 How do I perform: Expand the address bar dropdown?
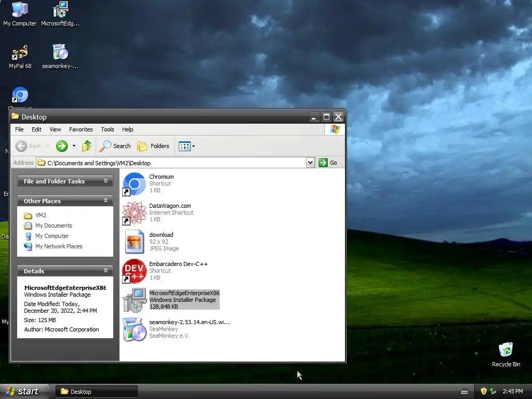point(310,163)
